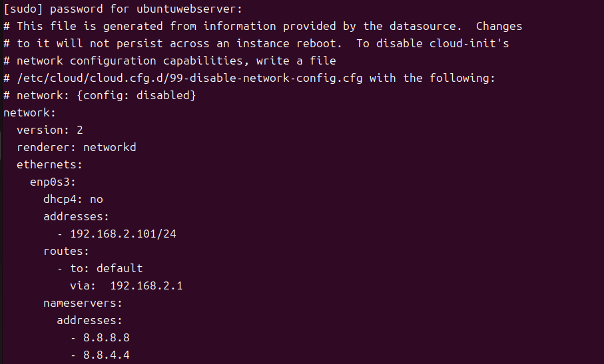
Task: Click the 'cloud-init's' word in comment
Action: (x=469, y=43)
